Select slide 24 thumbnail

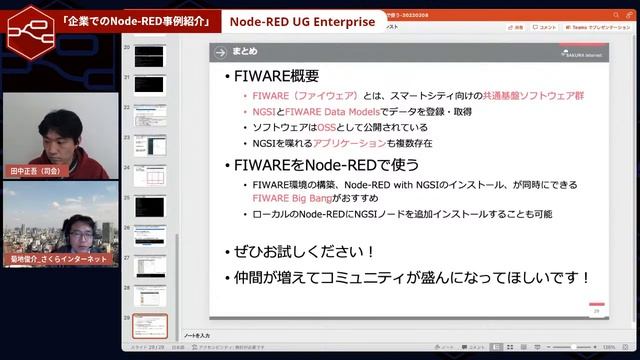[150, 176]
